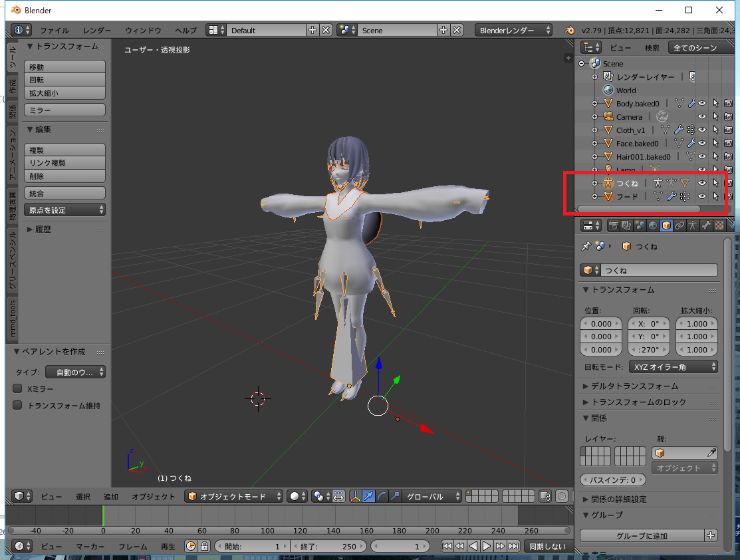Click the 3D manipulator axes toggle icon
This screenshot has height=560, width=740.
pos(355,496)
